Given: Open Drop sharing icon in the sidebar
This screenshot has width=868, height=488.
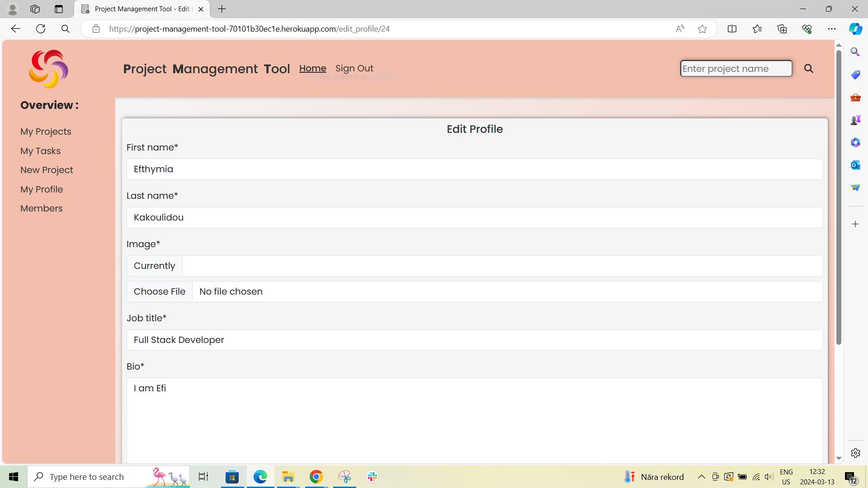Looking at the screenshot, I should (x=855, y=188).
